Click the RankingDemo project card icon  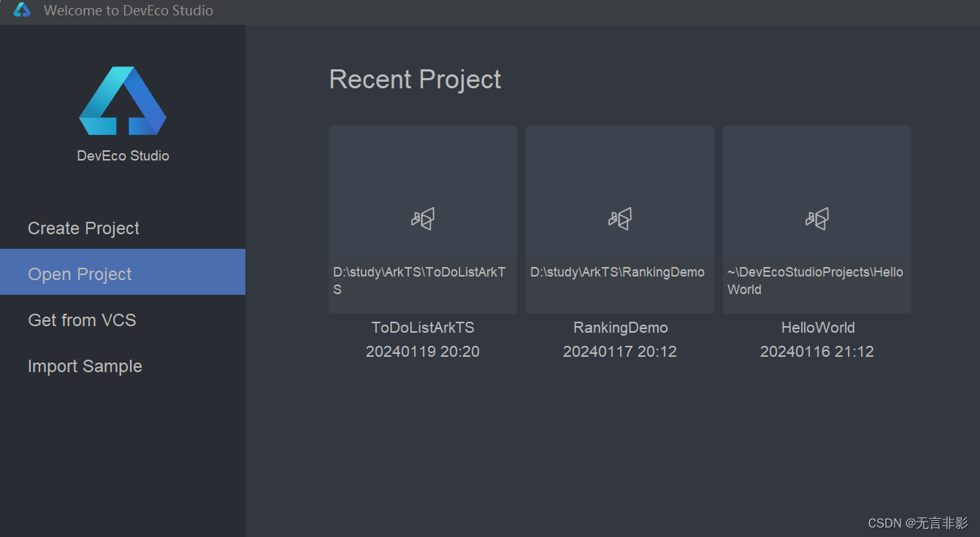pyautogui.click(x=620, y=218)
